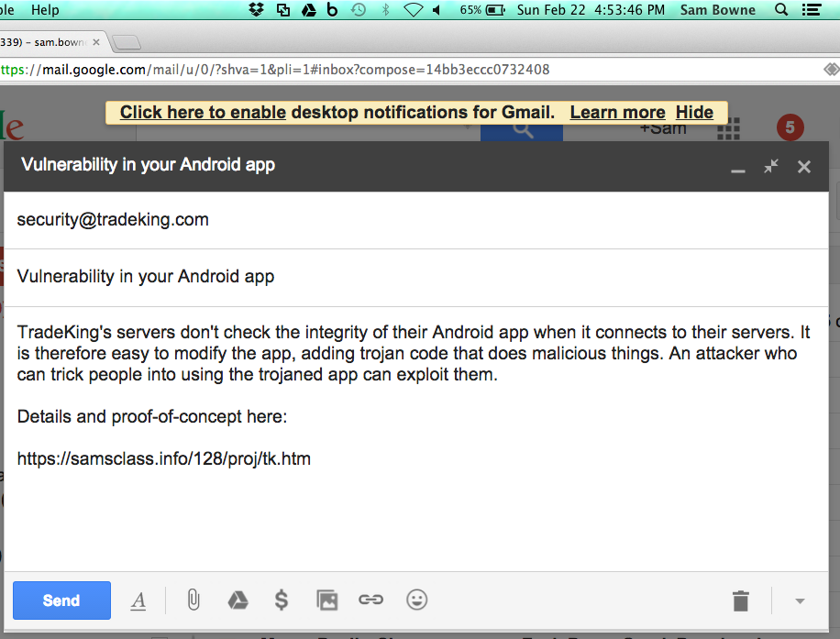Hide the notifications banner
The height and width of the screenshot is (639, 840).
[694, 113]
